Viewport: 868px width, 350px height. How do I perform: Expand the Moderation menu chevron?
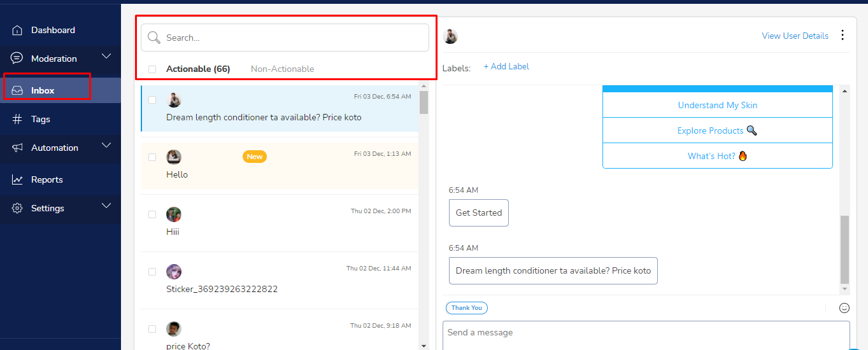(106, 57)
